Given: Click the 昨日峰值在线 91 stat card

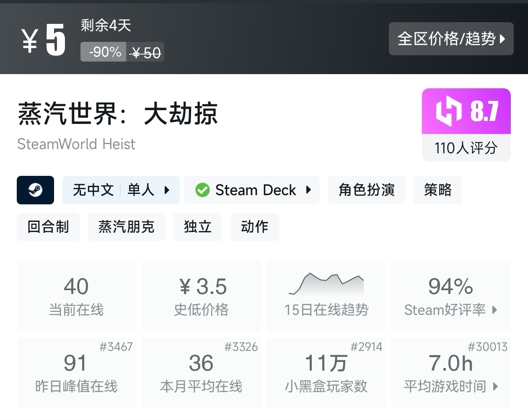Looking at the screenshot, I should 76,373.
